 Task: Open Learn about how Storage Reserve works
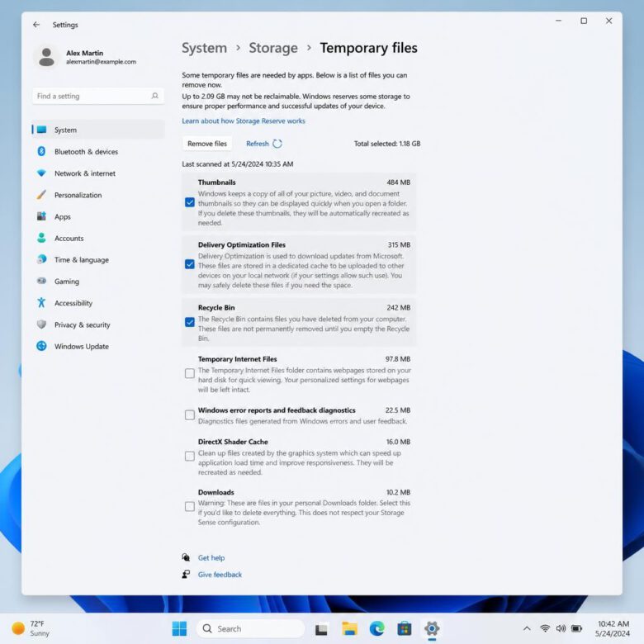(244, 121)
